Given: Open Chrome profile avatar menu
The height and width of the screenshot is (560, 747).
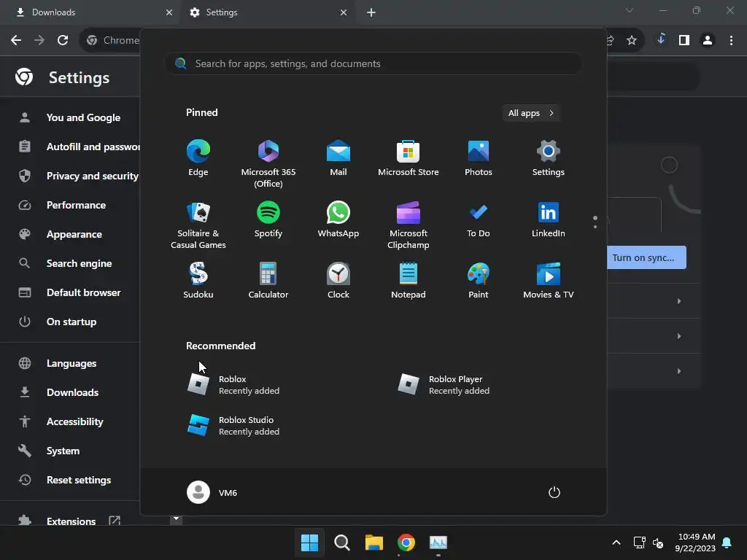Looking at the screenshot, I should (708, 40).
